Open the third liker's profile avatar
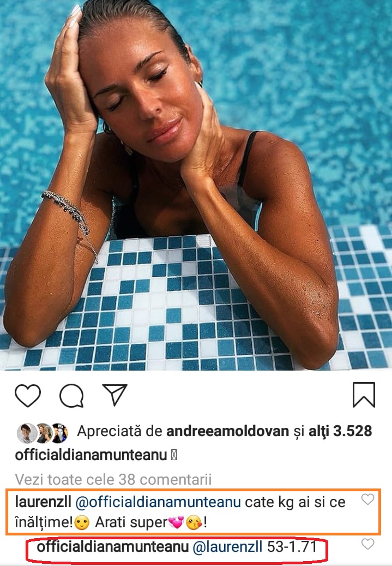The height and width of the screenshot is (566, 392). point(59,433)
